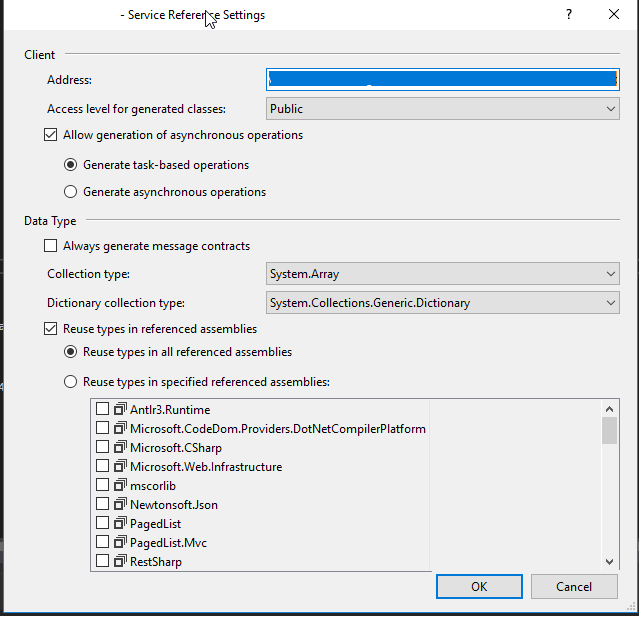
Task: Check the mscorlib checkbox
Action: point(102,485)
